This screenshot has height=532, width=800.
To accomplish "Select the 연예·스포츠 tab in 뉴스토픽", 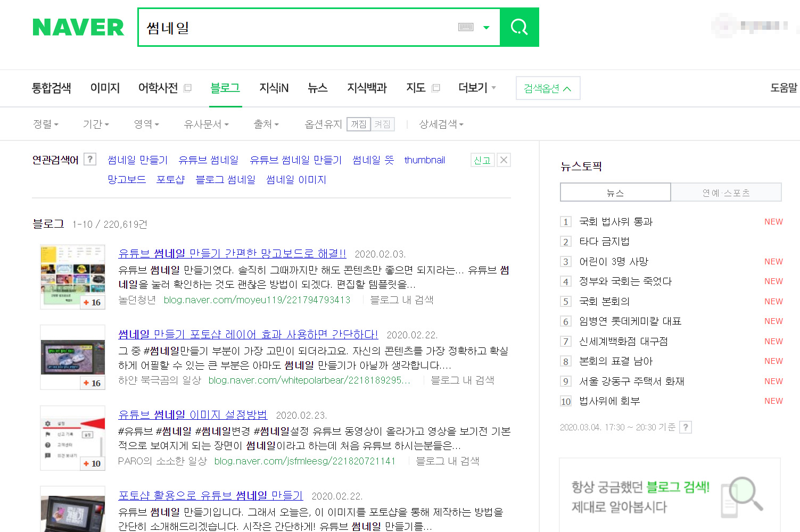I will click(x=726, y=193).
